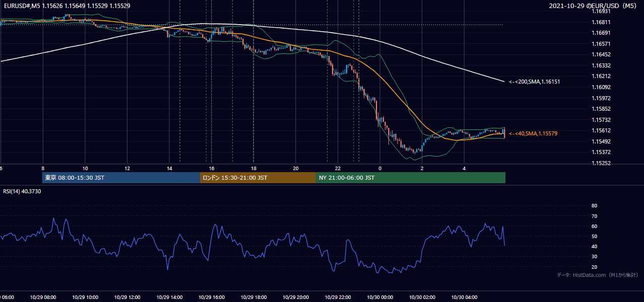Click the 10/29 08:00 date label
Viewport: 644px width, 302px height.
(x=43, y=297)
